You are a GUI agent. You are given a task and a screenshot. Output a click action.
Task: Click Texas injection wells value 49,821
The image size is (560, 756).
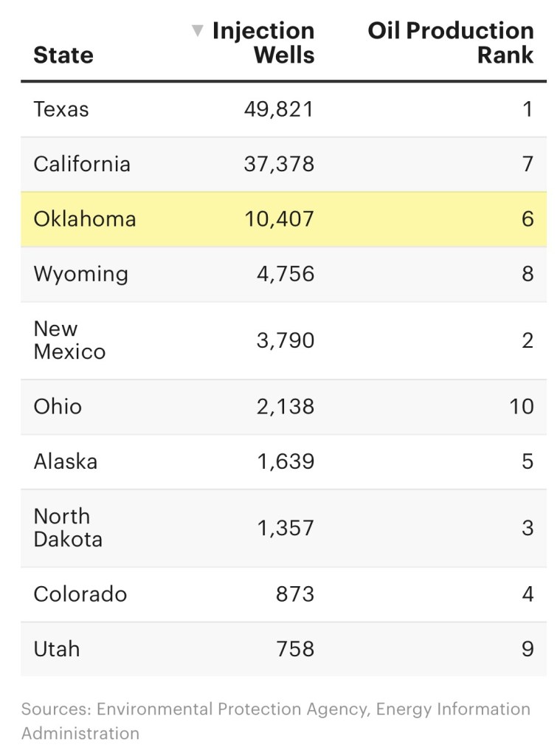click(x=279, y=109)
